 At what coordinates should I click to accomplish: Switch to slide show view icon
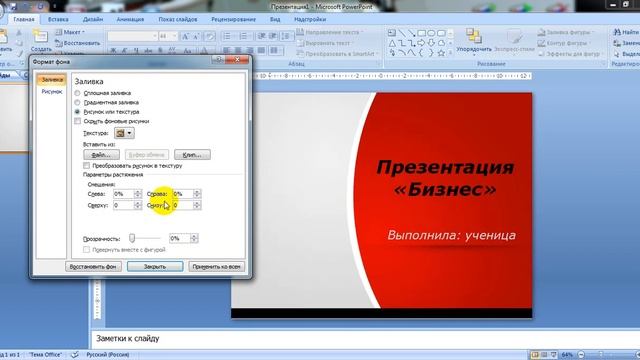553,355
